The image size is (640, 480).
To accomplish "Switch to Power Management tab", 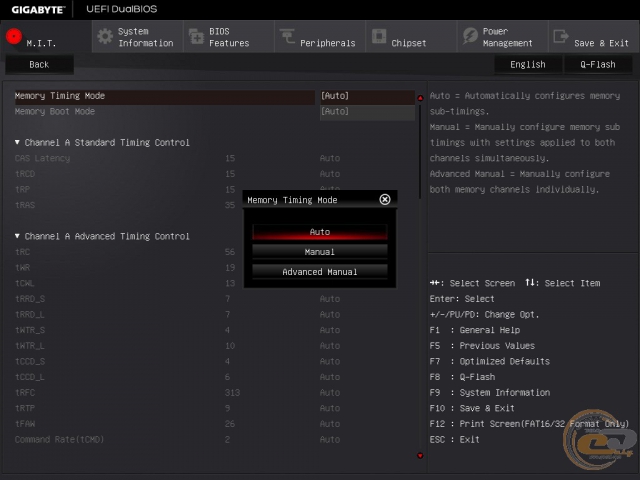I will (503, 37).
